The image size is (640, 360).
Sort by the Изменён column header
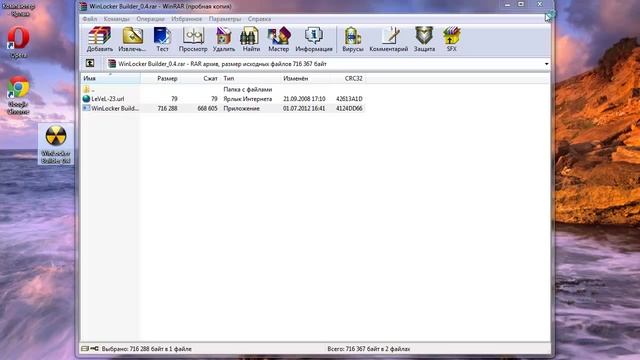(305, 78)
